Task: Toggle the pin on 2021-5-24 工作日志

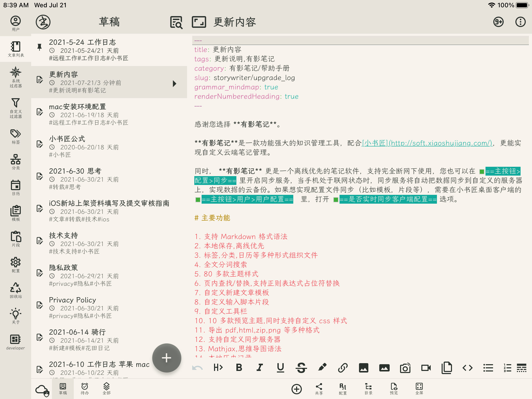Action: pos(39,47)
